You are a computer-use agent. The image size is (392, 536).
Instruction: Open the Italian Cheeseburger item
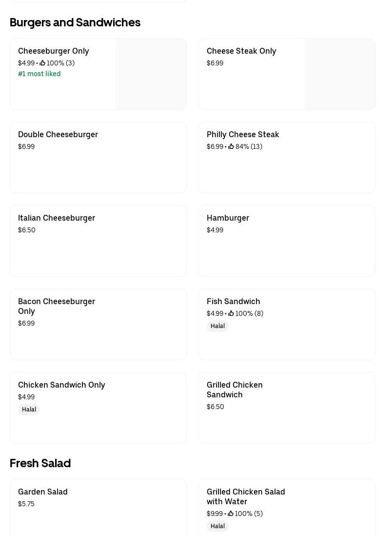coord(57,218)
